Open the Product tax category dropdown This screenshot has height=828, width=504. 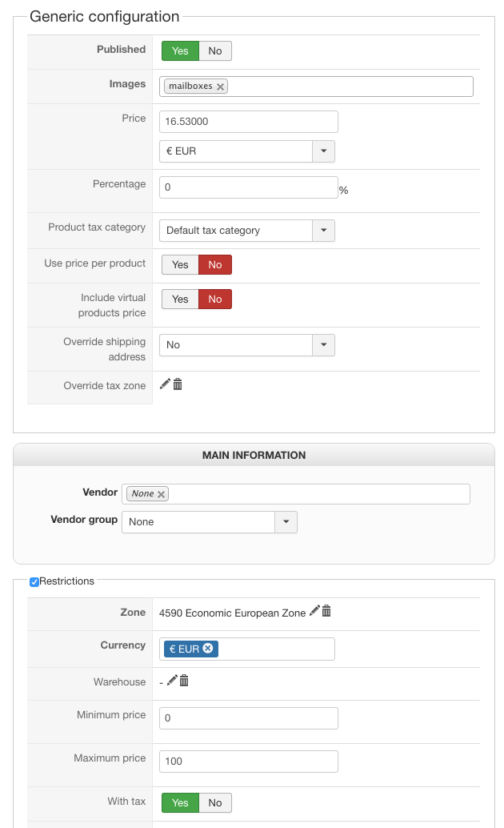coord(323,231)
